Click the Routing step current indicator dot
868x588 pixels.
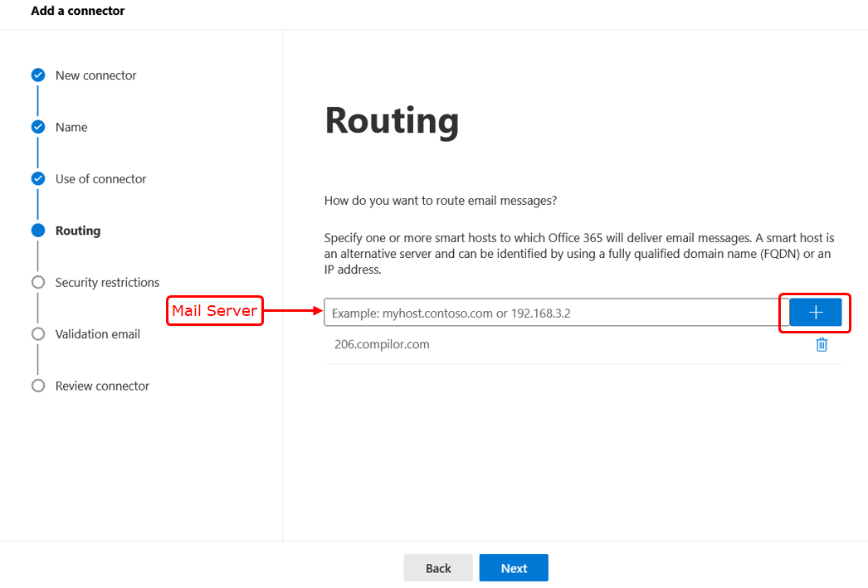[38, 231]
